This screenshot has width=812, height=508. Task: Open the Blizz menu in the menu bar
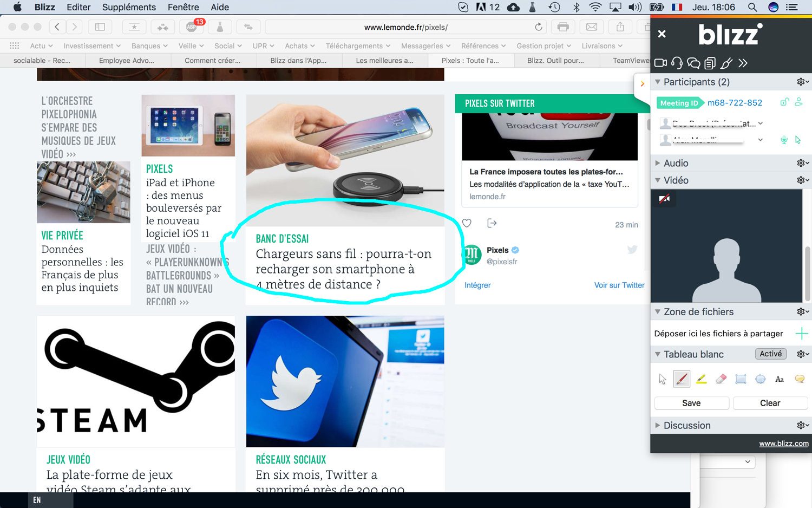click(44, 7)
